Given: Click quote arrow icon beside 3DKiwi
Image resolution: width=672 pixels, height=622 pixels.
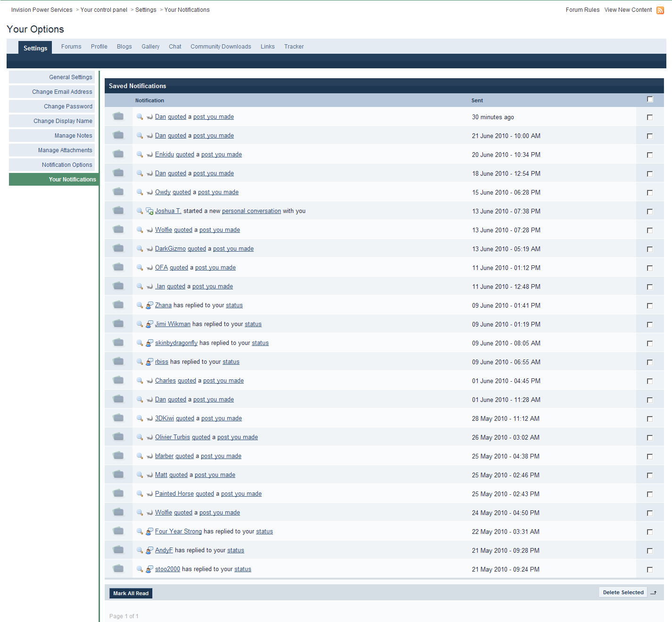Looking at the screenshot, I should [x=149, y=418].
